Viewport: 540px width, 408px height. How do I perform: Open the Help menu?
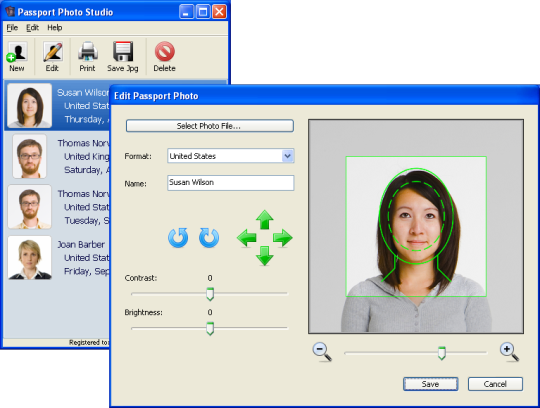coord(55,28)
